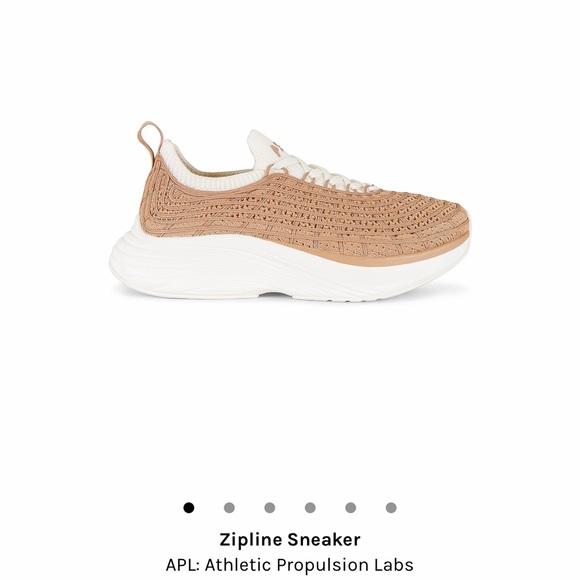Select the first black carousel dot
This screenshot has height=580, width=580.
[x=189, y=508]
